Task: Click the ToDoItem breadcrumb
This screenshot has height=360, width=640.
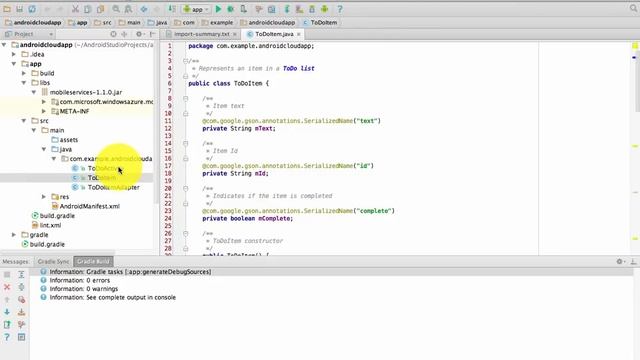Action: click(x=320, y=22)
